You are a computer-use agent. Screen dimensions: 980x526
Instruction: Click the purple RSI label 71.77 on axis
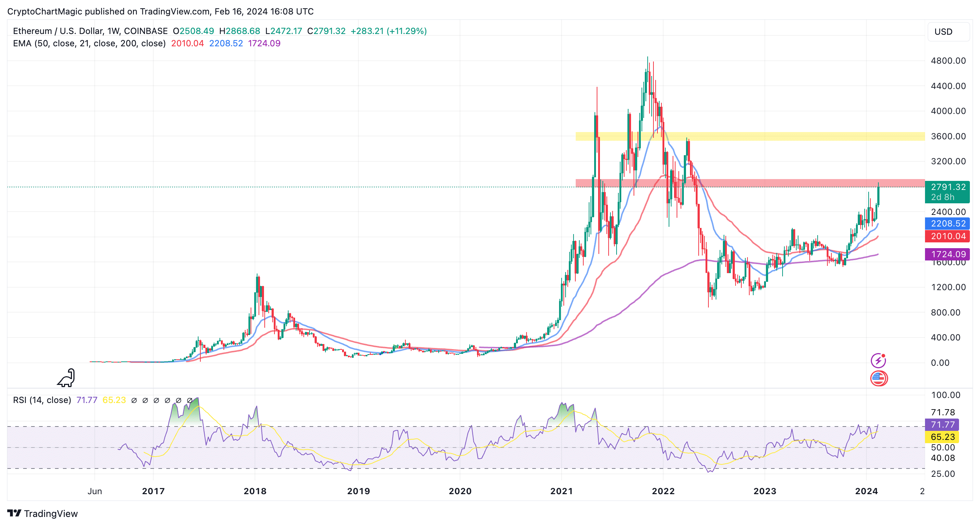942,424
